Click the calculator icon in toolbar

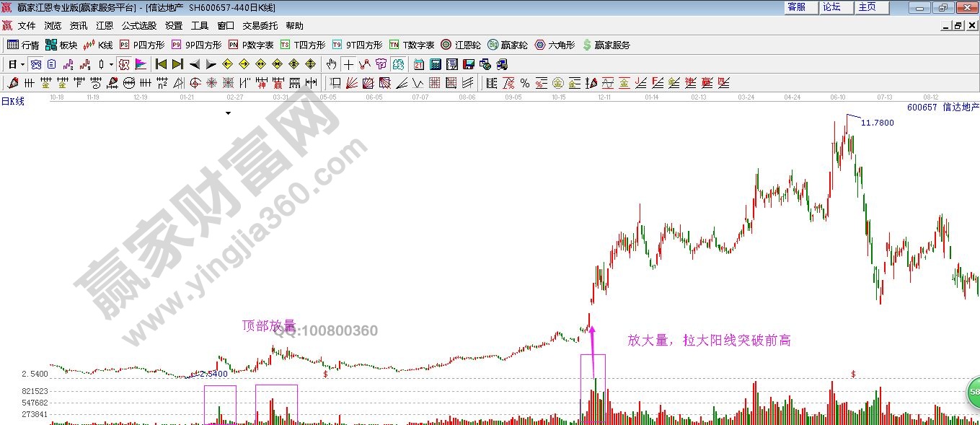(x=435, y=64)
